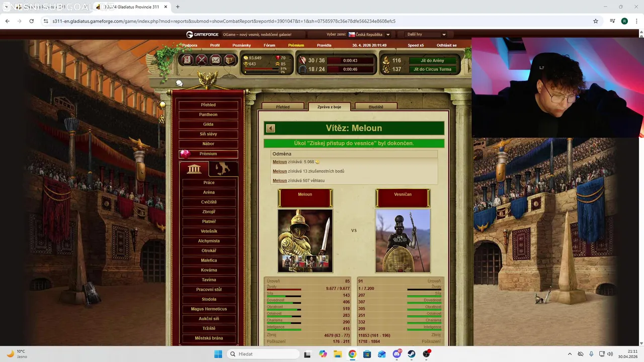Open the chat speech bubble icon
This screenshot has width=644, height=362.
(179, 83)
